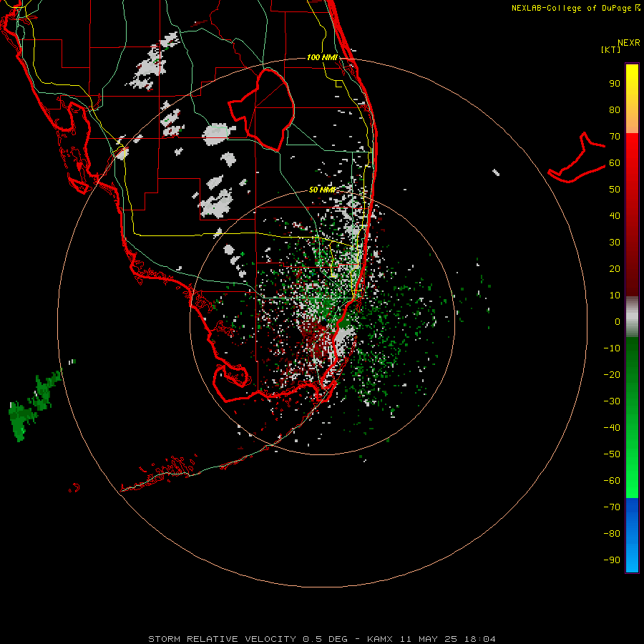Select the positive 90 value on the velocity scale

click(x=615, y=84)
